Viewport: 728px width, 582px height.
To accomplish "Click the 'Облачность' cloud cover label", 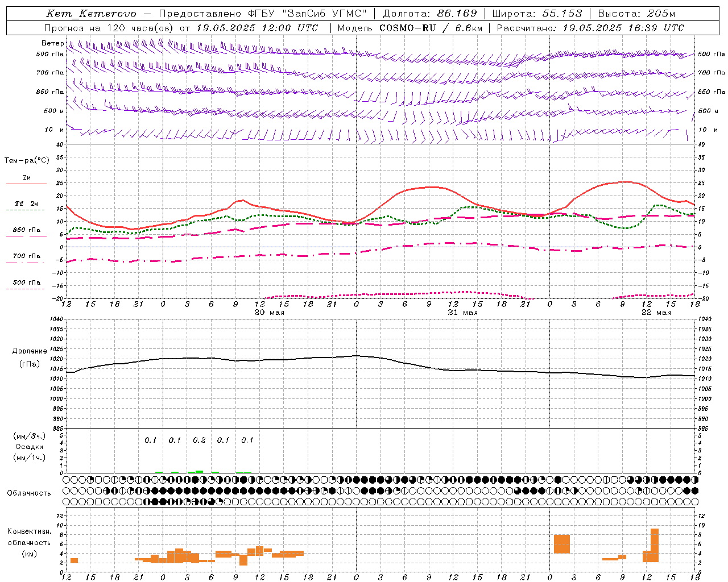I will 29,493.
